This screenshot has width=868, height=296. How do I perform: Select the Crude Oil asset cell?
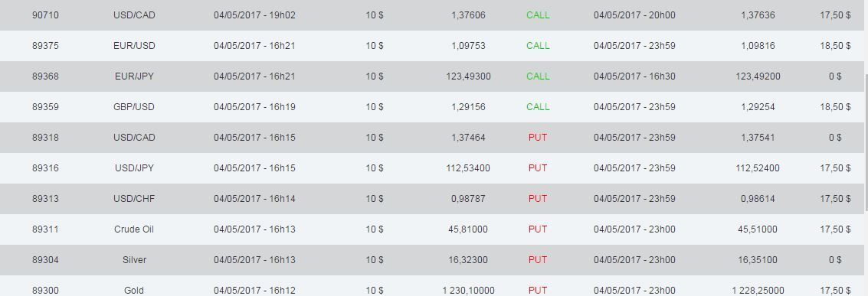click(134, 229)
